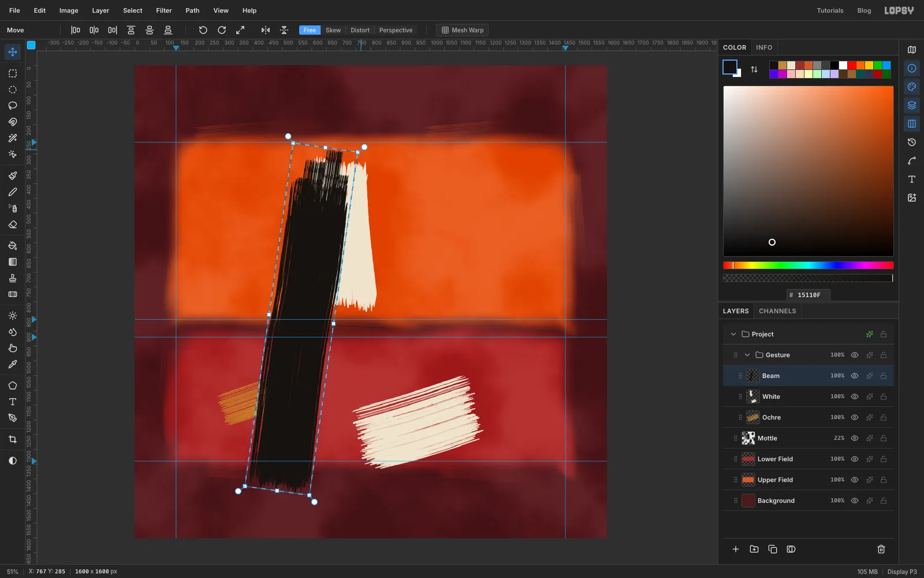Screen dimensions: 924x578
Task: Select the Magic Wand tool
Action: coord(13,138)
